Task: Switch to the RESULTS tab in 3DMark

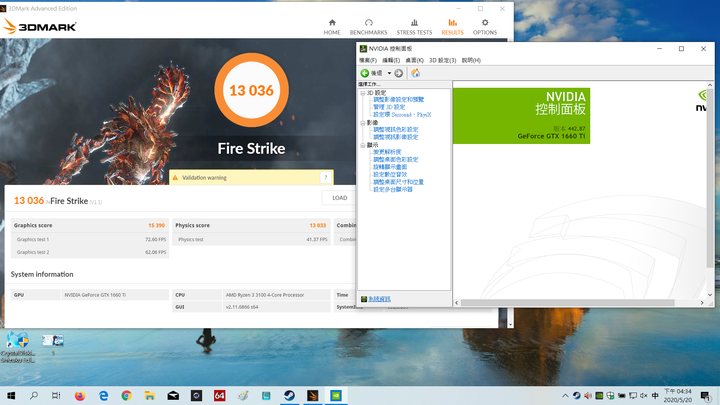Action: click(x=452, y=27)
